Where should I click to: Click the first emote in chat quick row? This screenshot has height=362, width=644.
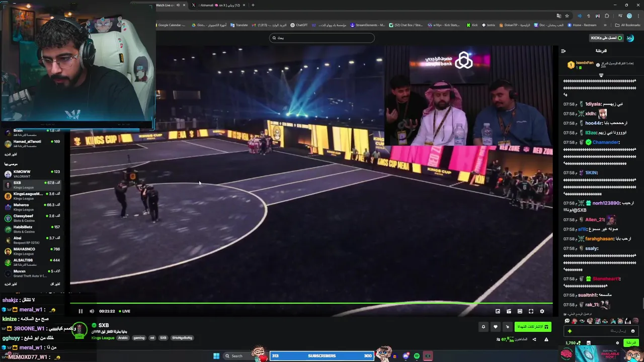567,321
